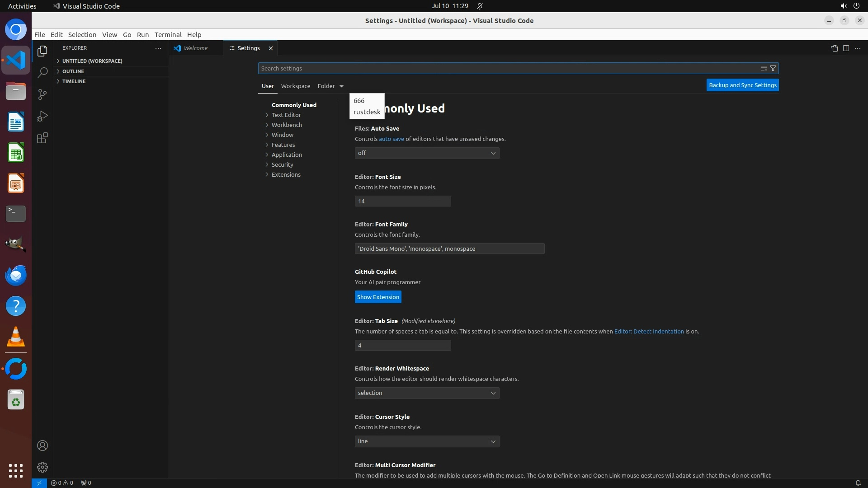Open the Source Control view
Viewport: 868px width, 488px height.
(42, 94)
